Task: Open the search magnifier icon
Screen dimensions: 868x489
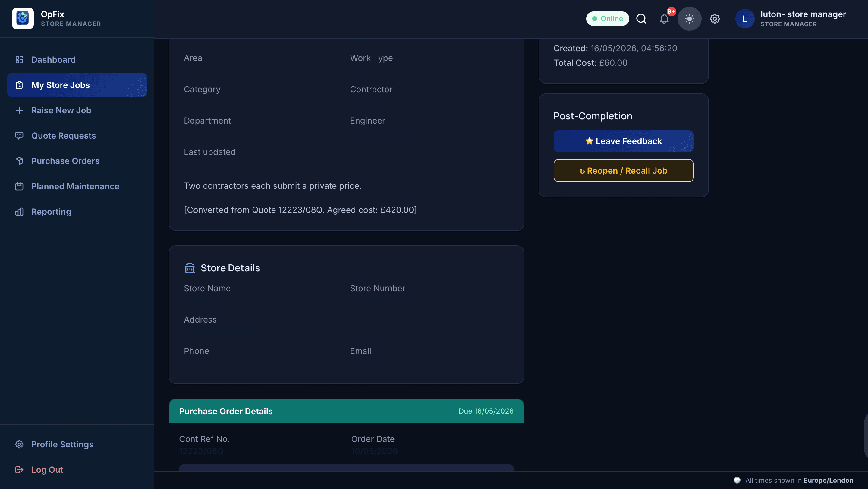Action: pyautogui.click(x=641, y=18)
